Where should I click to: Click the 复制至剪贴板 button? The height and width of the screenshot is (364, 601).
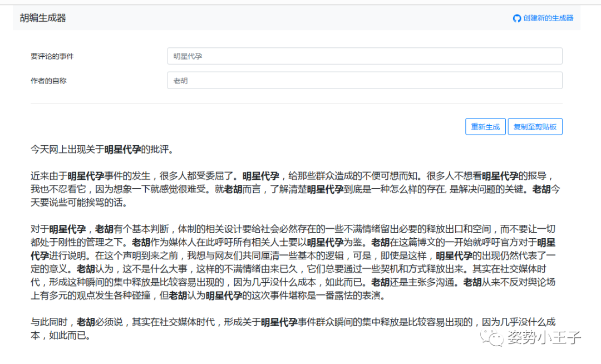click(x=535, y=126)
